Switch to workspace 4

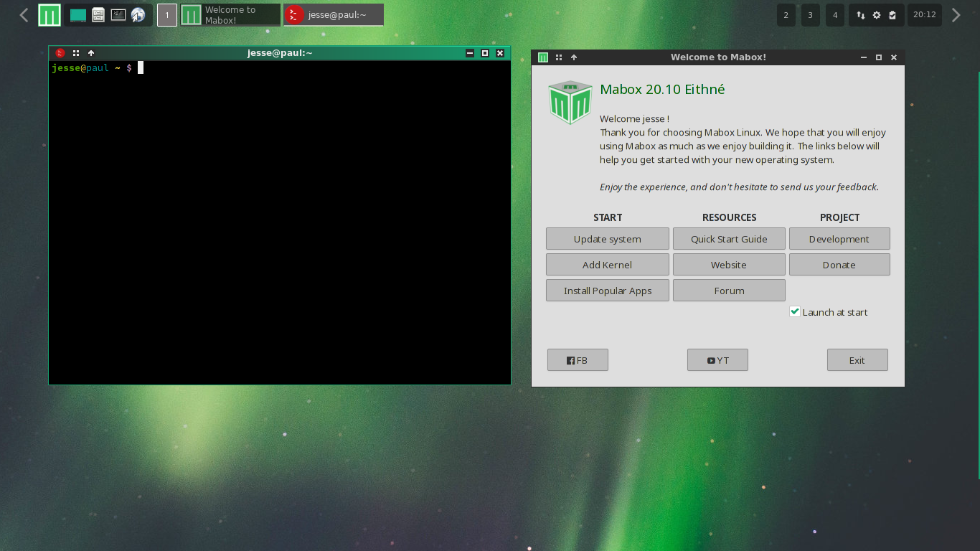[835, 15]
